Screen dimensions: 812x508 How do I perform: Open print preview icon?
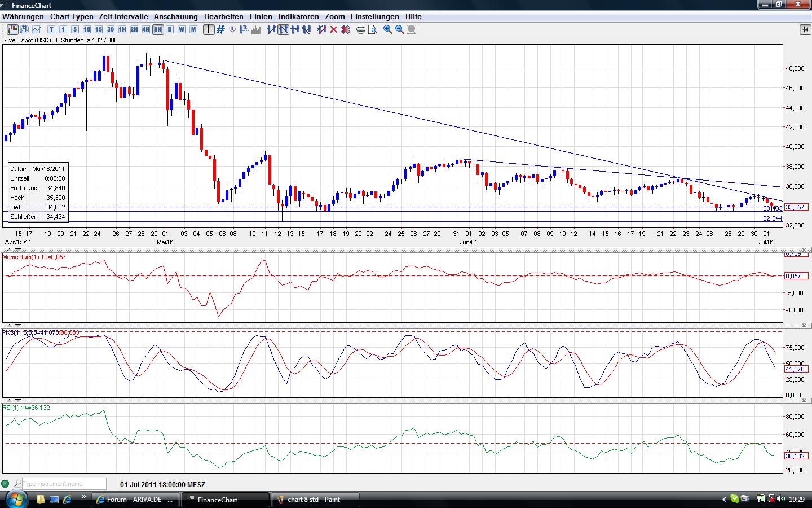373,29
